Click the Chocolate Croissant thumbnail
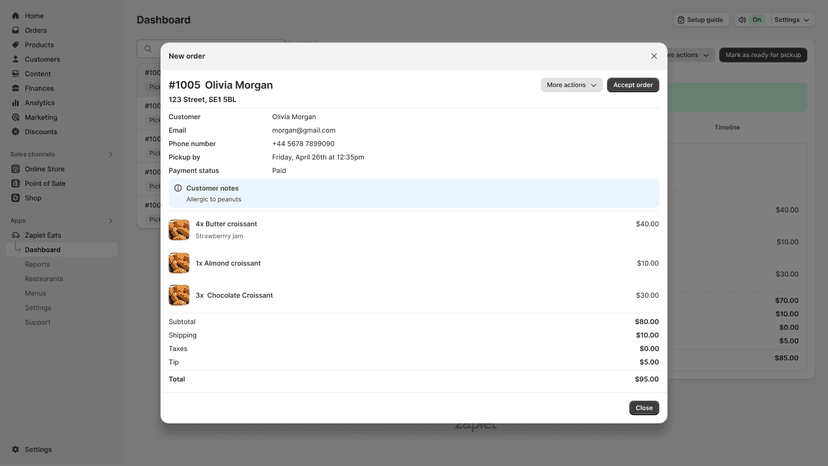The image size is (828, 466). [179, 295]
